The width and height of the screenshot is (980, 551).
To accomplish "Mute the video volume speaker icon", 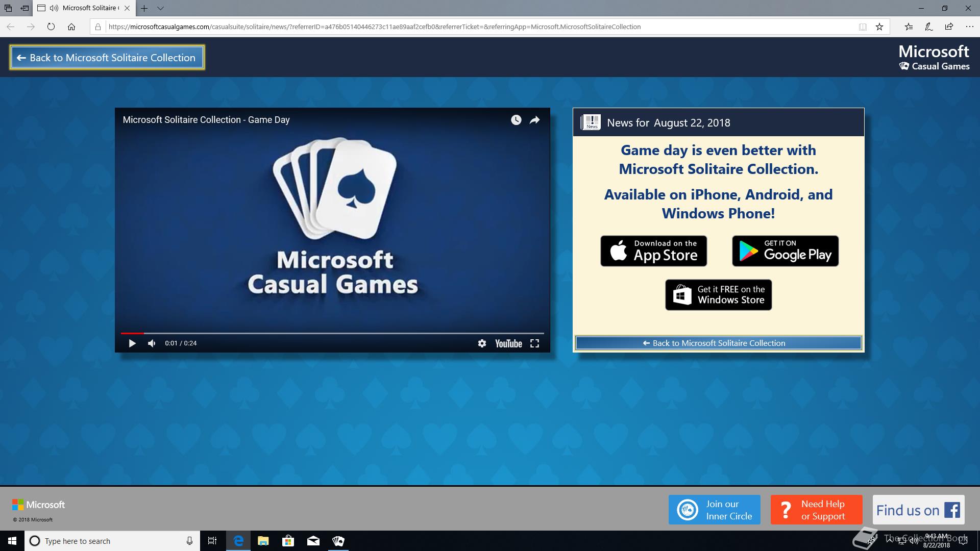I will point(152,343).
